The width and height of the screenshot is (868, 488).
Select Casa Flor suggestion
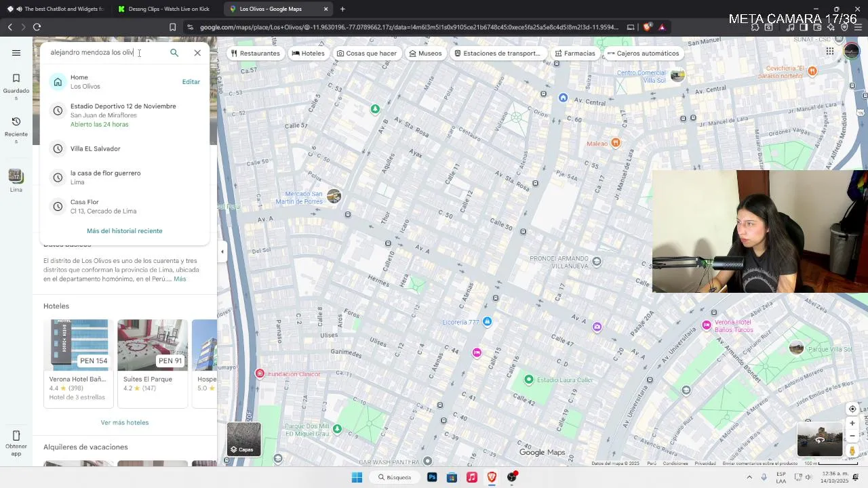click(x=125, y=207)
